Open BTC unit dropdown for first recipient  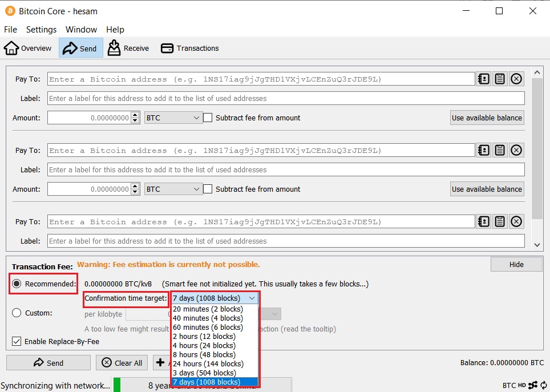pyautogui.click(x=173, y=118)
